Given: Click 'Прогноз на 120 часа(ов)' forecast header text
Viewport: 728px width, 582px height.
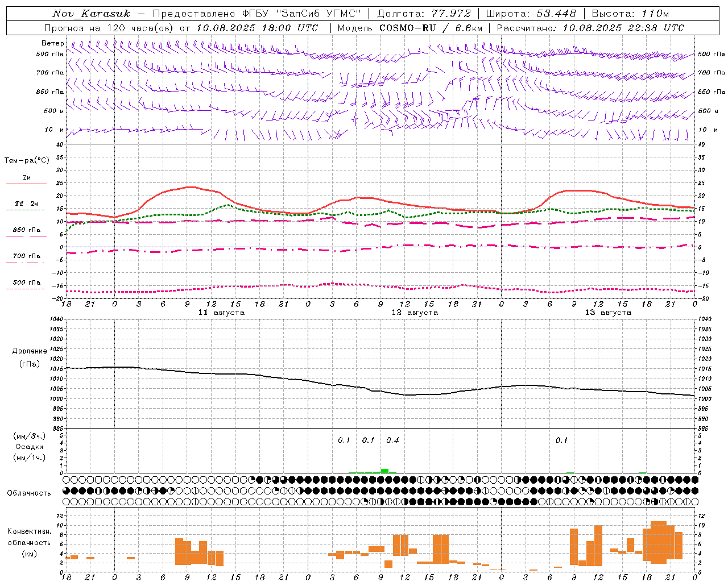Looking at the screenshot, I should [109, 28].
